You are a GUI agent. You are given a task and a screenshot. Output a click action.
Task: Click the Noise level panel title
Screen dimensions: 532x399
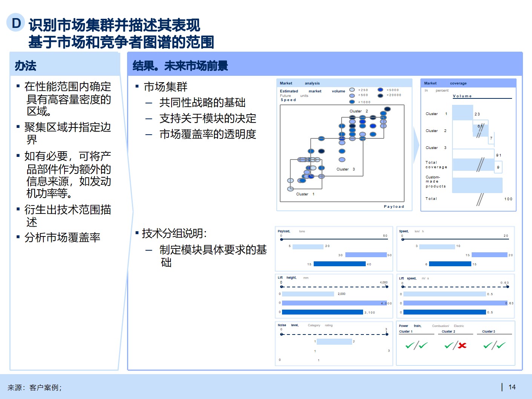click(x=305, y=325)
